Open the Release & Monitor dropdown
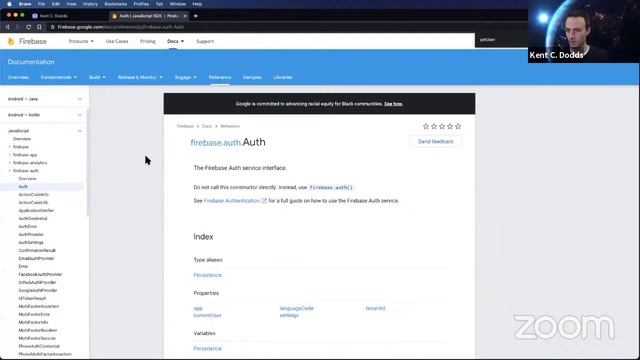The width and height of the screenshot is (640, 360). (140, 77)
